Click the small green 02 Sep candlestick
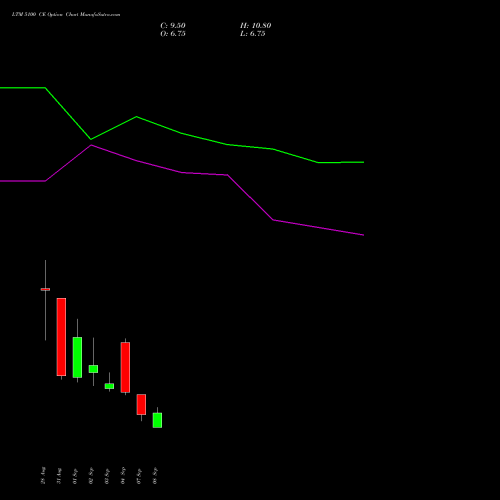500x500 pixels. click(93, 369)
